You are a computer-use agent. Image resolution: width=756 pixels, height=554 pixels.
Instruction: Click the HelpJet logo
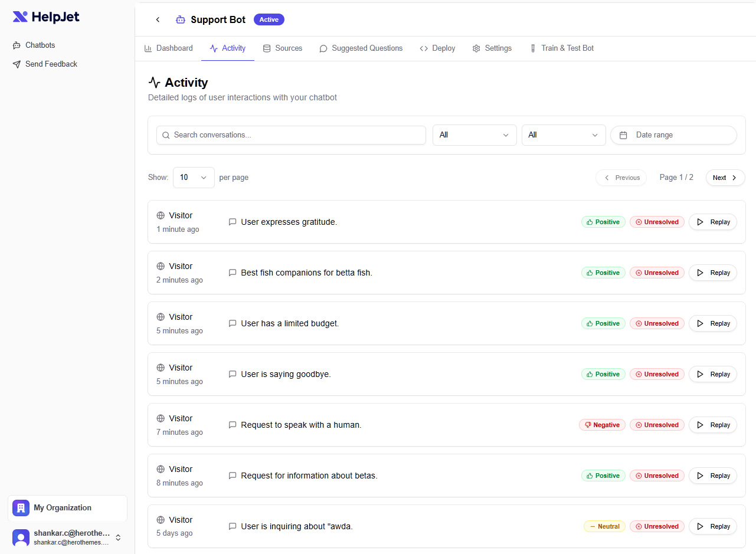[46, 17]
